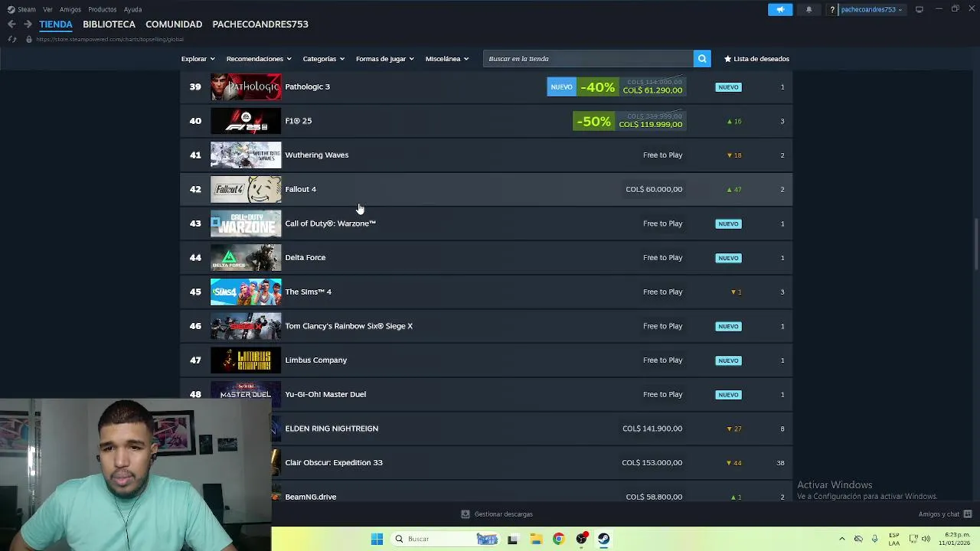Click the Delta Force thumbnail
The width and height of the screenshot is (980, 551).
point(246,257)
